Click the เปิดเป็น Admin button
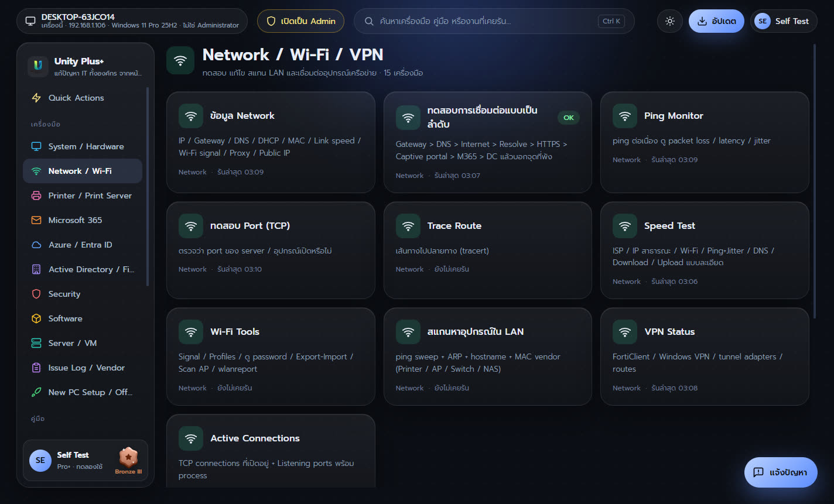The image size is (834, 504). pyautogui.click(x=300, y=21)
